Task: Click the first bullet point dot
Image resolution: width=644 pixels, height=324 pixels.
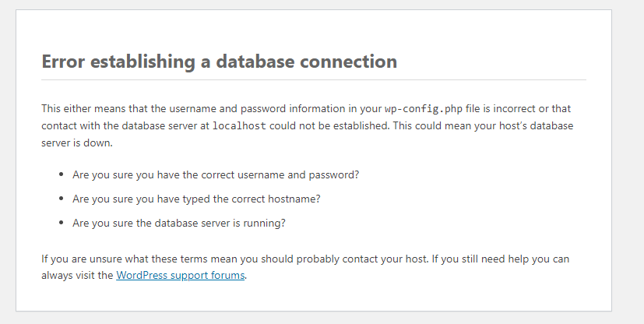Action: [x=62, y=176]
